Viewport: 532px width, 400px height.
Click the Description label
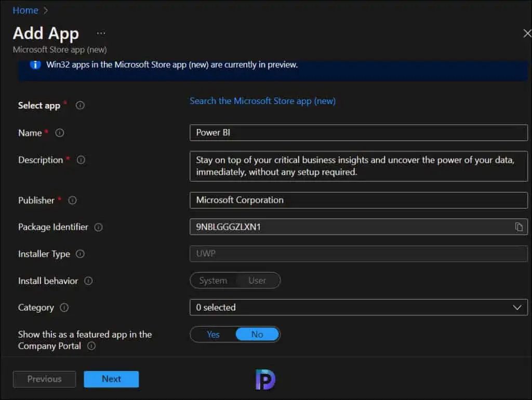point(41,160)
